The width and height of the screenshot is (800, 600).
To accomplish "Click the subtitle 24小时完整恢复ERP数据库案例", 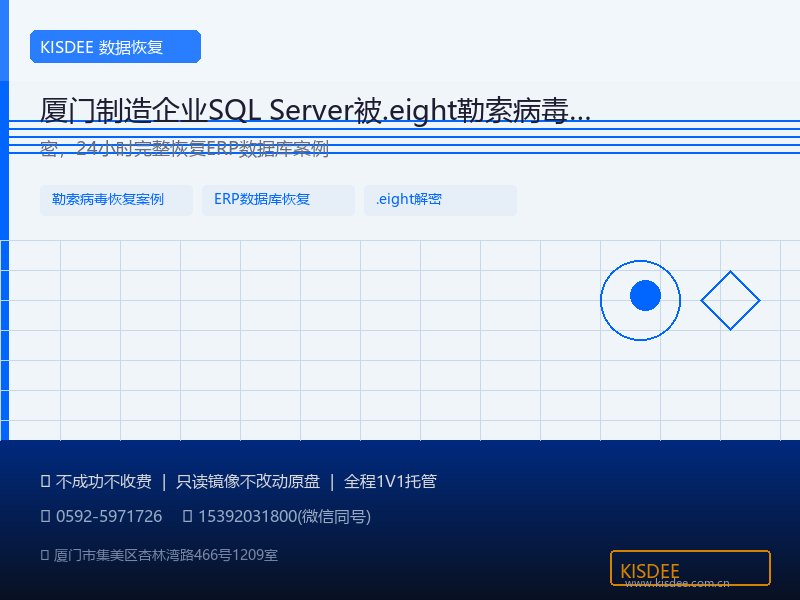I will click(203, 148).
